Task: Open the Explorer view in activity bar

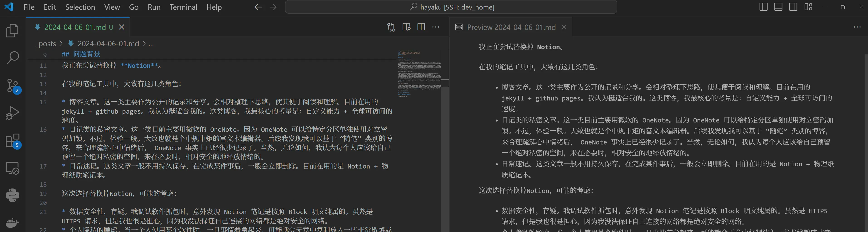Action: pyautogui.click(x=12, y=31)
